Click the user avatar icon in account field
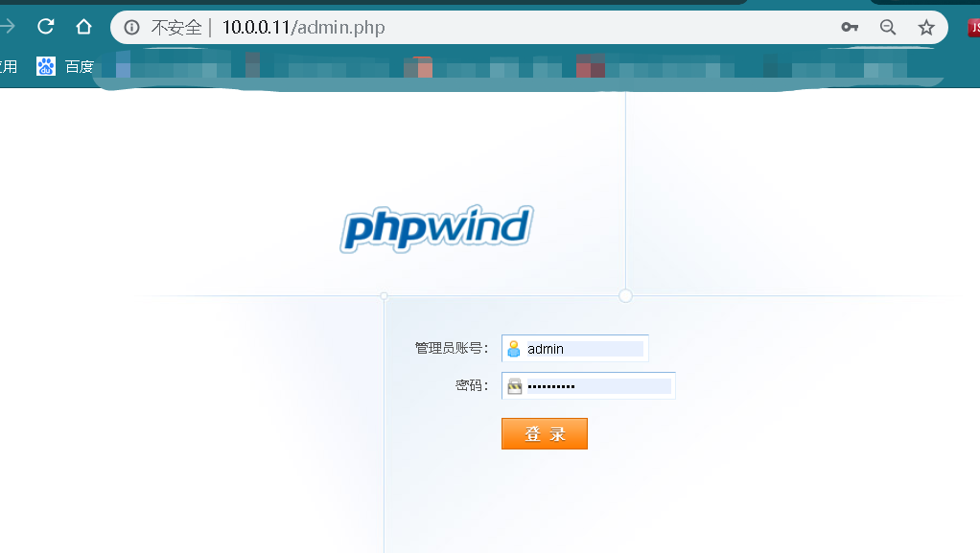The width and height of the screenshot is (980, 553). tap(514, 349)
